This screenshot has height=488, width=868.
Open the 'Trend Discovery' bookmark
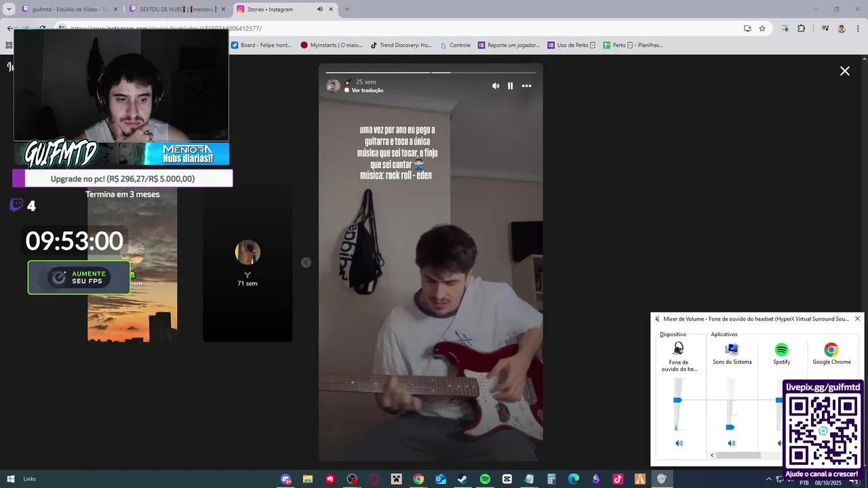[401, 45]
